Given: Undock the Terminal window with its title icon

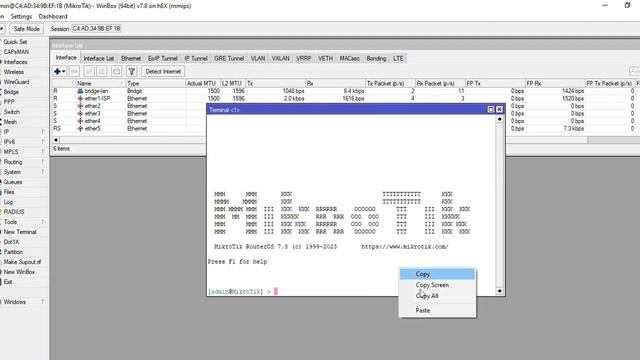Looking at the screenshot, I should pos(491,109).
